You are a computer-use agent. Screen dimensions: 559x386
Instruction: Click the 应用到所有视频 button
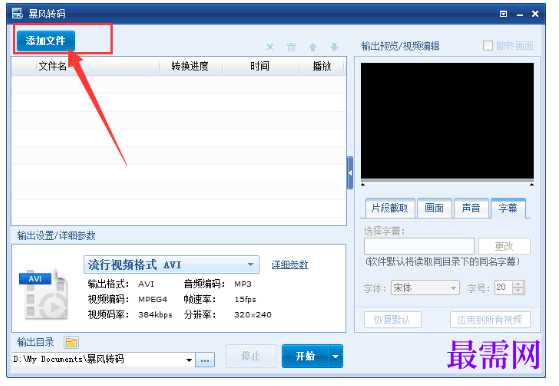click(490, 320)
